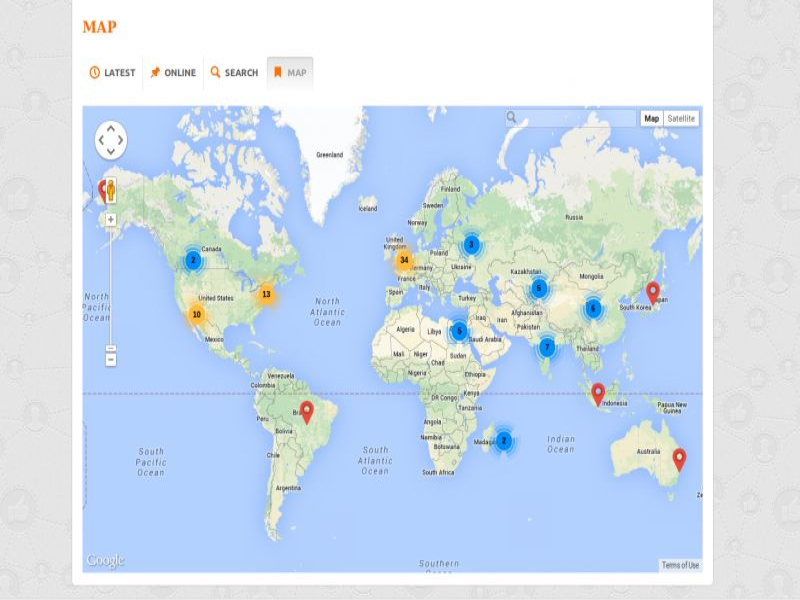Click the red marker in Australia
The height and width of the screenshot is (600, 800).
click(x=679, y=458)
